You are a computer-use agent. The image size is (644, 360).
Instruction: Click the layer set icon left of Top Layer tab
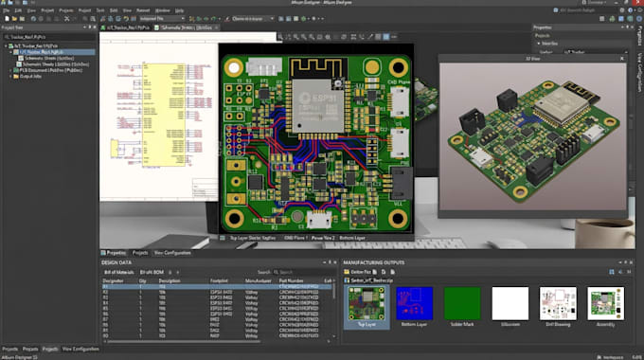coord(223,238)
